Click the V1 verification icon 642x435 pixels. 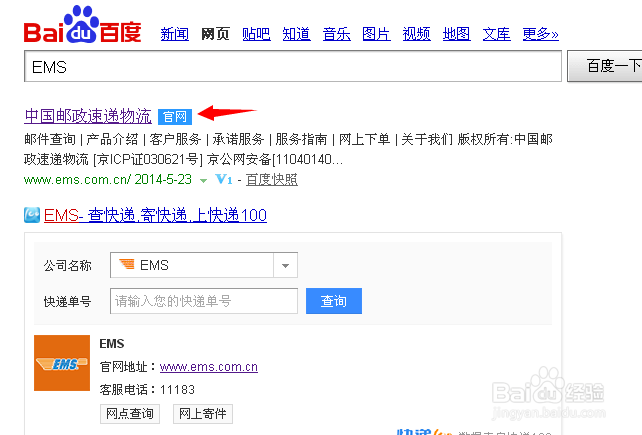[x=224, y=179]
